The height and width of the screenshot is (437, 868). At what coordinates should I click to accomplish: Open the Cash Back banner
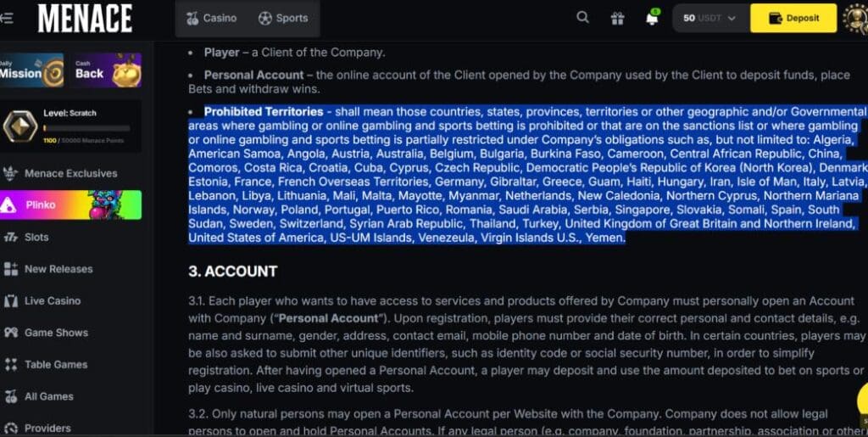(106, 70)
